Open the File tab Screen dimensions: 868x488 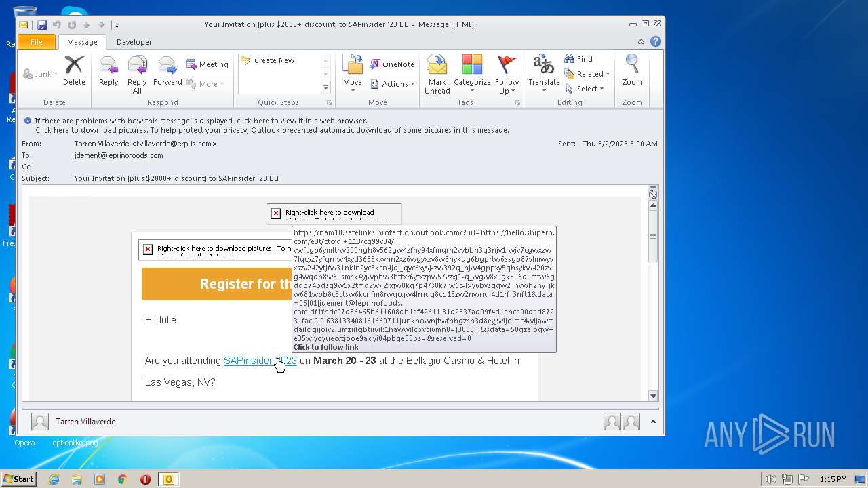(37, 42)
